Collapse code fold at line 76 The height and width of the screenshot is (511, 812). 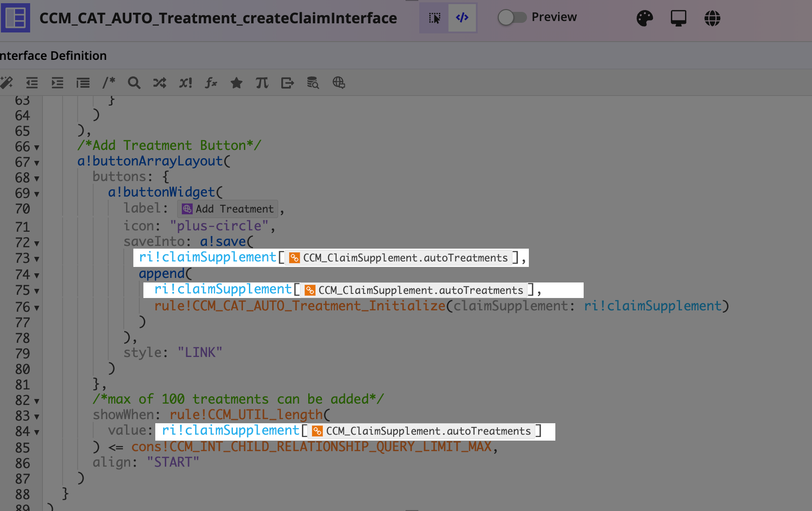pyautogui.click(x=37, y=308)
